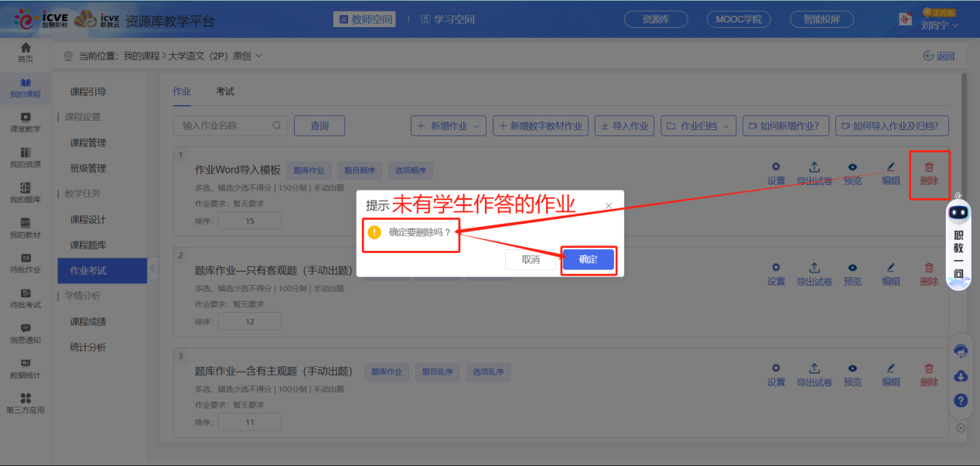
Task: Open 学习空间 in the top bar
Action: click(x=454, y=19)
